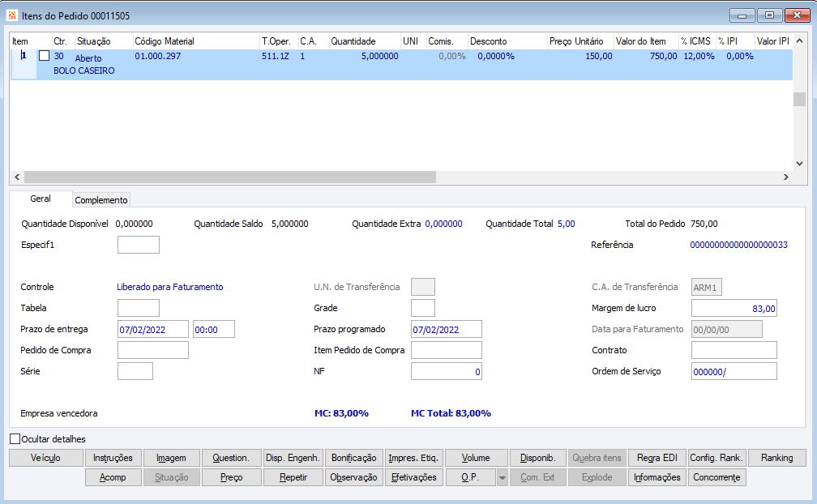Switch to the Complemento tab
Screen dimensions: 817x504
click(x=101, y=200)
